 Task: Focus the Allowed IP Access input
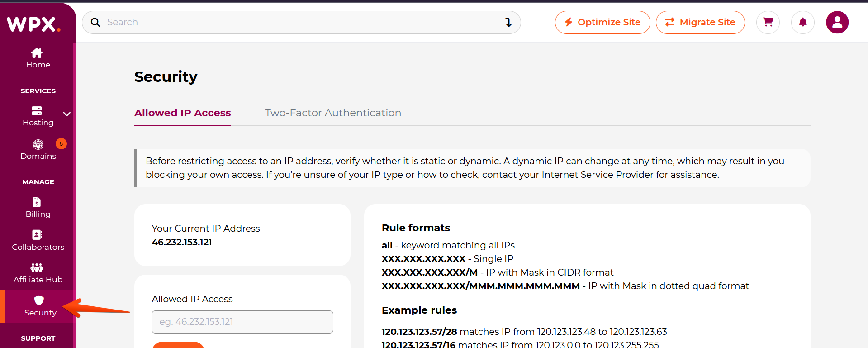click(x=242, y=322)
